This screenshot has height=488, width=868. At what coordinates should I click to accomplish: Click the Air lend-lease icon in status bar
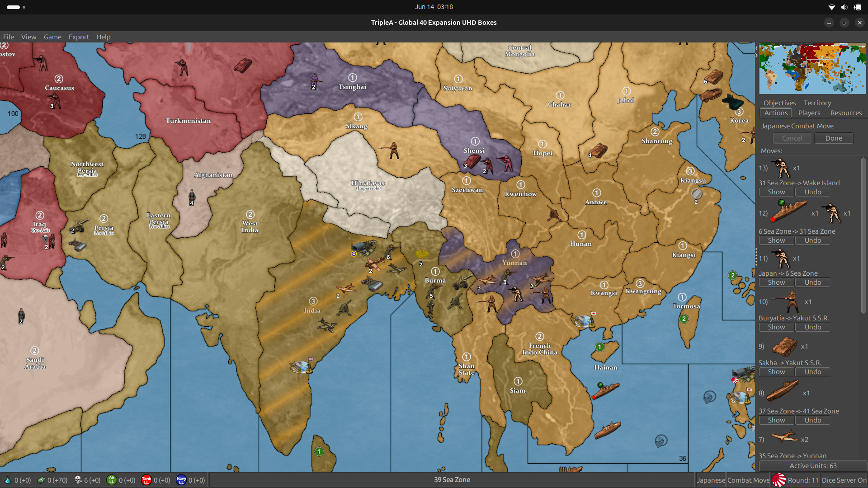(x=111, y=480)
